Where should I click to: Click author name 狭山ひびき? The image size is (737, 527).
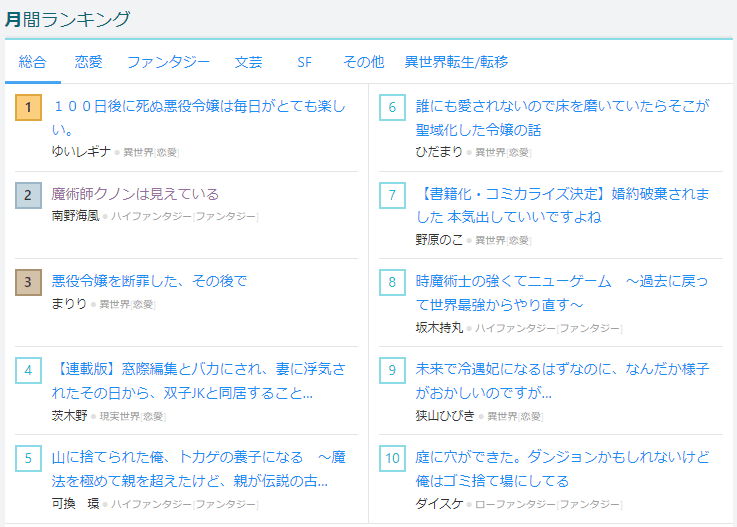445,416
